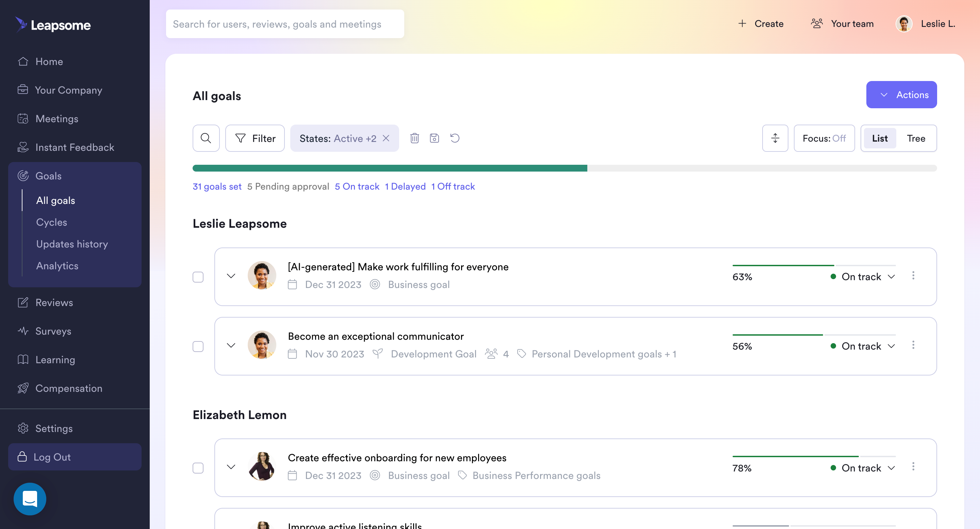
Task: Click the Goals target icon in the sidebar
Action: 23,175
